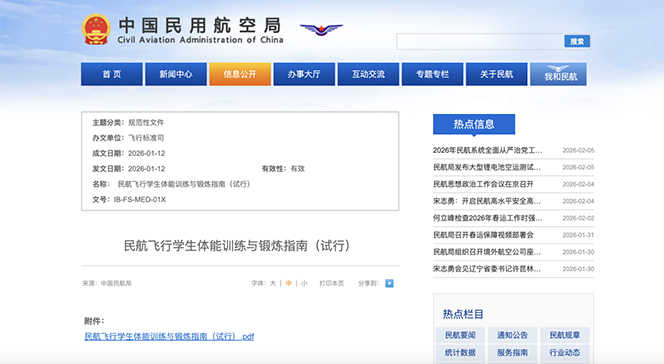
Task: Open news 2026年民航系统全面从严治党工…
Action: (487, 150)
